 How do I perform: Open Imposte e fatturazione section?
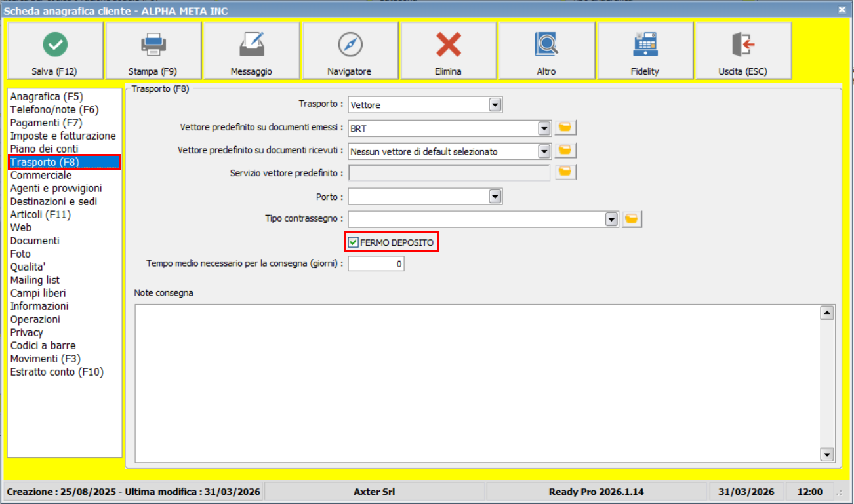pyautogui.click(x=64, y=136)
